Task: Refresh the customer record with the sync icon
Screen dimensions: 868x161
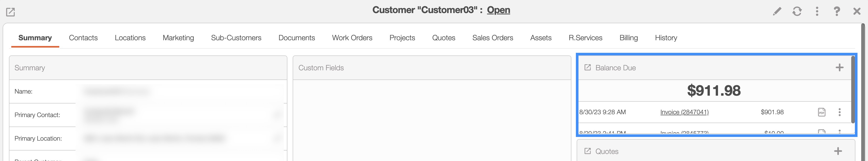Action: pos(797,11)
